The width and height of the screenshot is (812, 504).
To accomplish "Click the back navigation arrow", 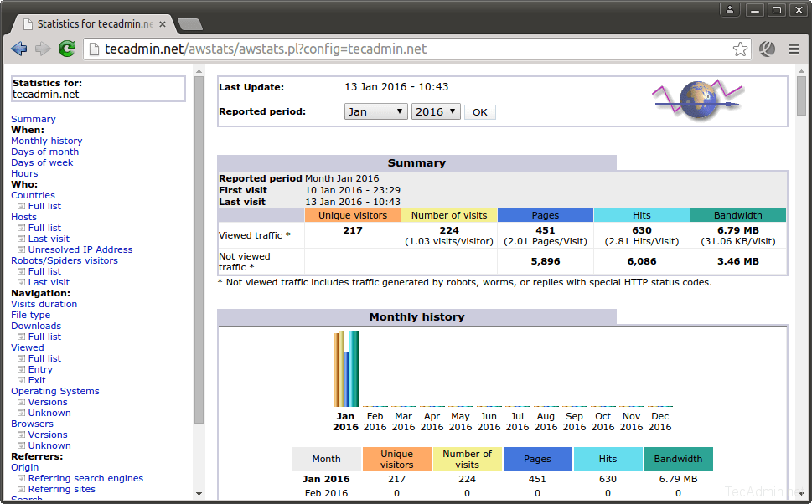I will tap(18, 49).
